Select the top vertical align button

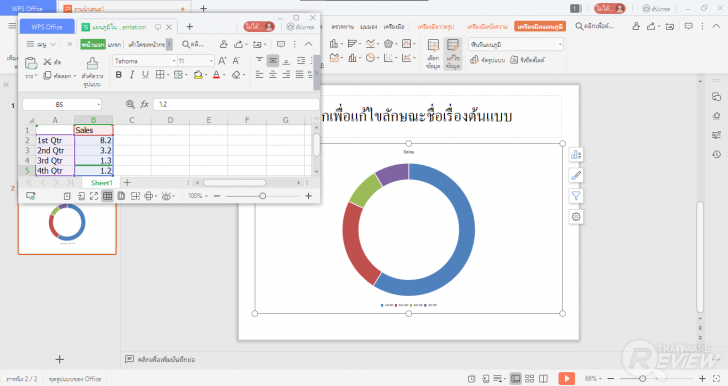pyautogui.click(x=259, y=61)
